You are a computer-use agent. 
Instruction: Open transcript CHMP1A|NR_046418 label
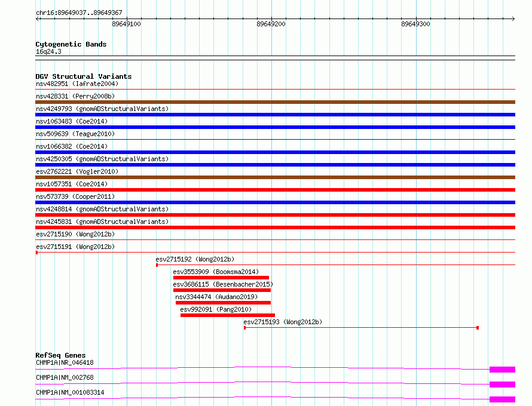click(x=65, y=362)
